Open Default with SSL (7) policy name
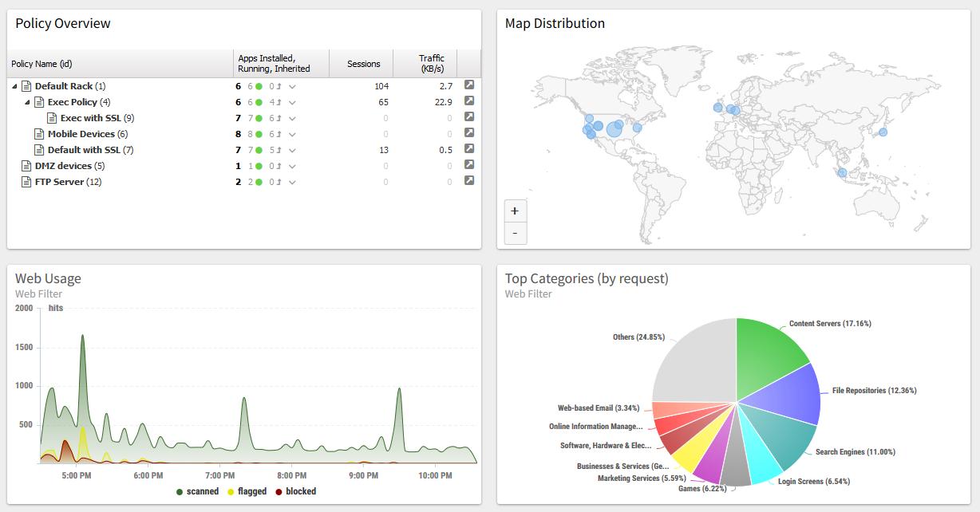980x512 pixels. [91, 150]
